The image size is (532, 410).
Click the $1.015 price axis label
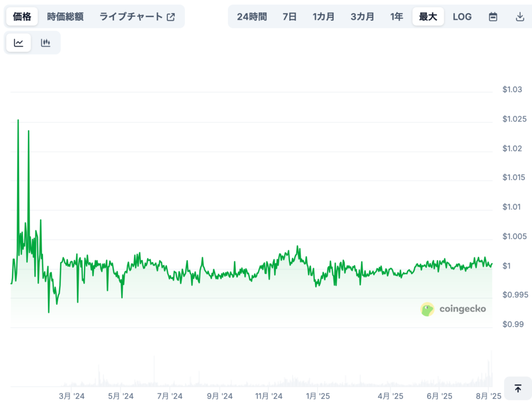(x=514, y=177)
